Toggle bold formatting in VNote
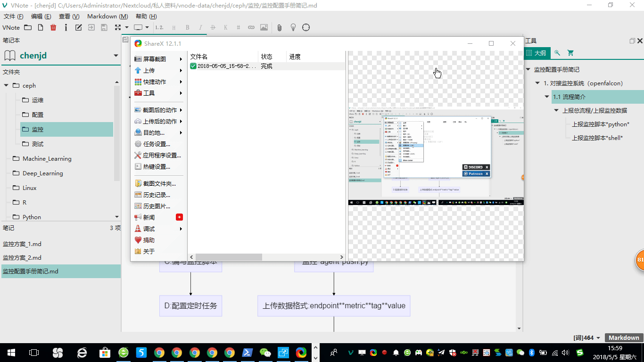This screenshot has height=362, width=644. 188,27
